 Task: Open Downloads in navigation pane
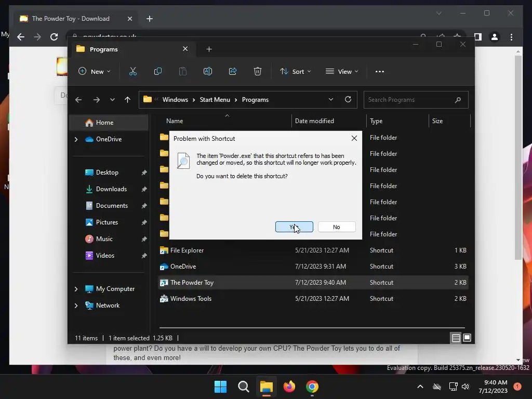click(111, 189)
